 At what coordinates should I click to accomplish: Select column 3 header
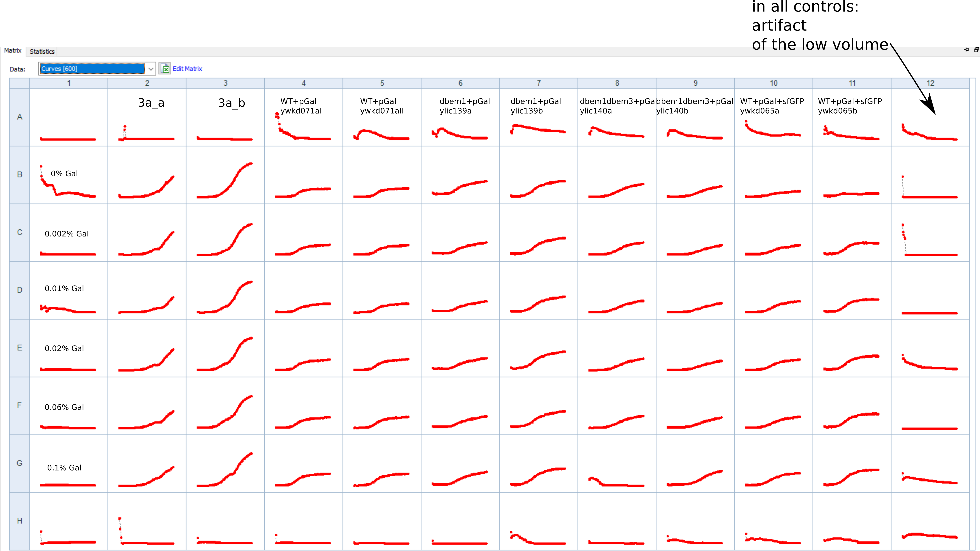pyautogui.click(x=226, y=83)
